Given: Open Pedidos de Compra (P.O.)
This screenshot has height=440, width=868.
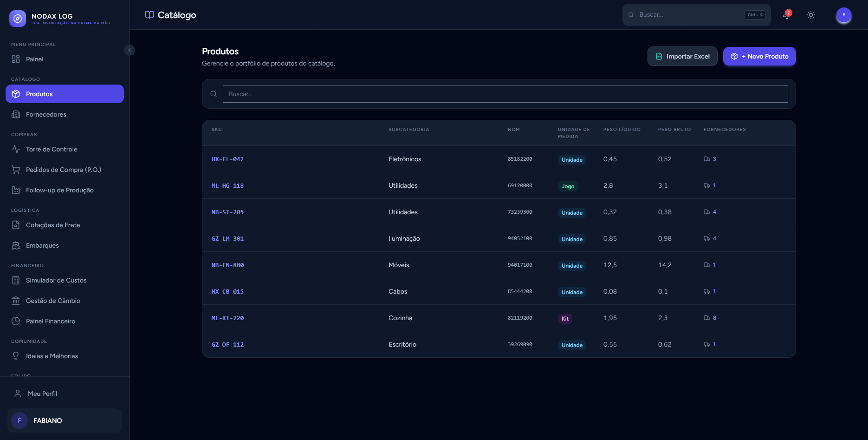Looking at the screenshot, I should pos(65,170).
